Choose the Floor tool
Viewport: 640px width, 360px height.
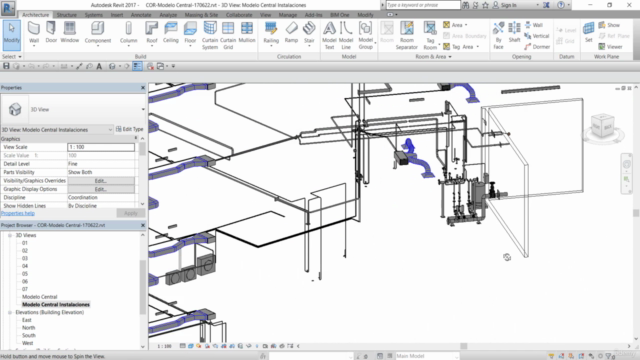[190, 33]
